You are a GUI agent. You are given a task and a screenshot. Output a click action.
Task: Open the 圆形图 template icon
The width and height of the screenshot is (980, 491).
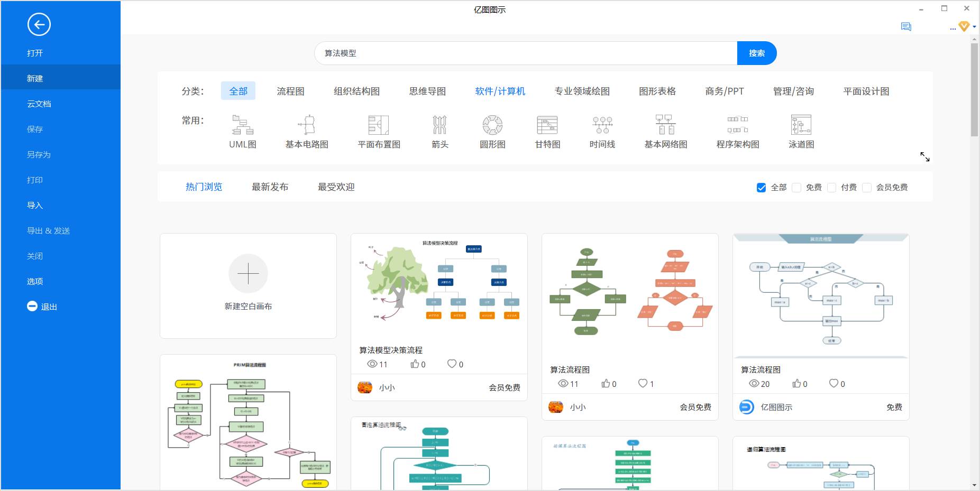coord(492,125)
